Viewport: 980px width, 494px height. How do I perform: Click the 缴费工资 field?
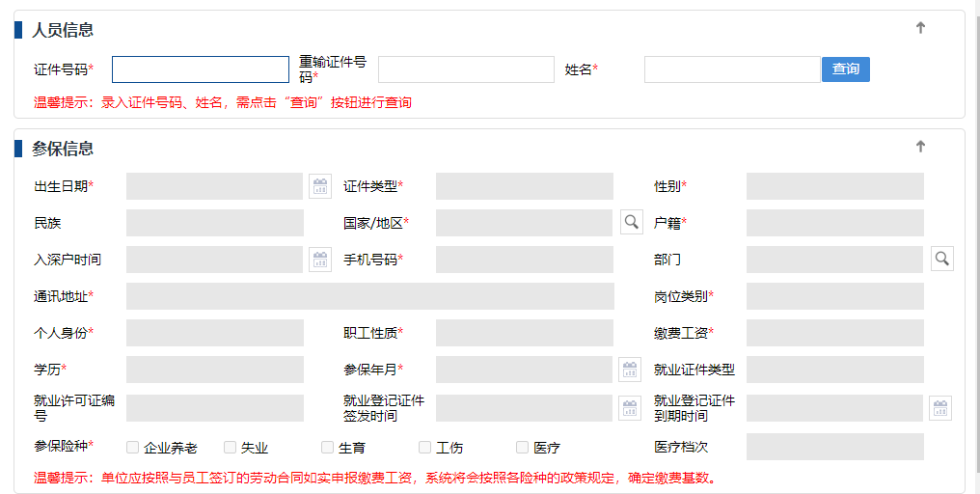tap(834, 333)
